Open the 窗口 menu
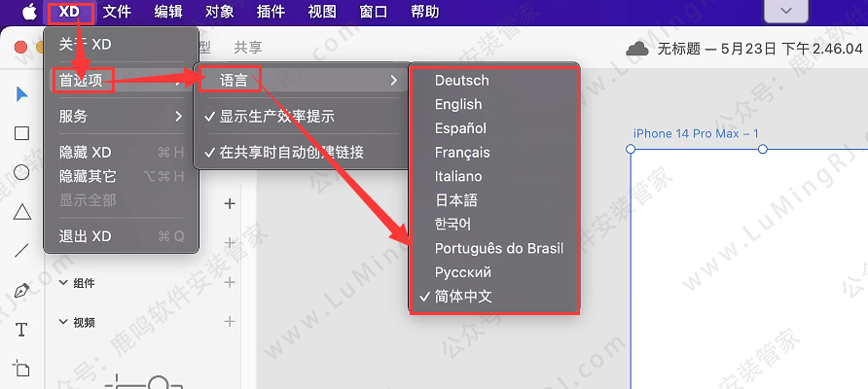Image resolution: width=868 pixels, height=389 pixels. [374, 12]
